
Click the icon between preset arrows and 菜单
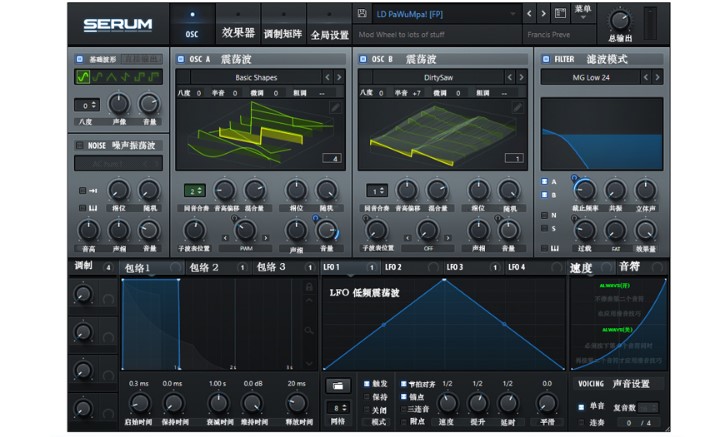click(560, 13)
